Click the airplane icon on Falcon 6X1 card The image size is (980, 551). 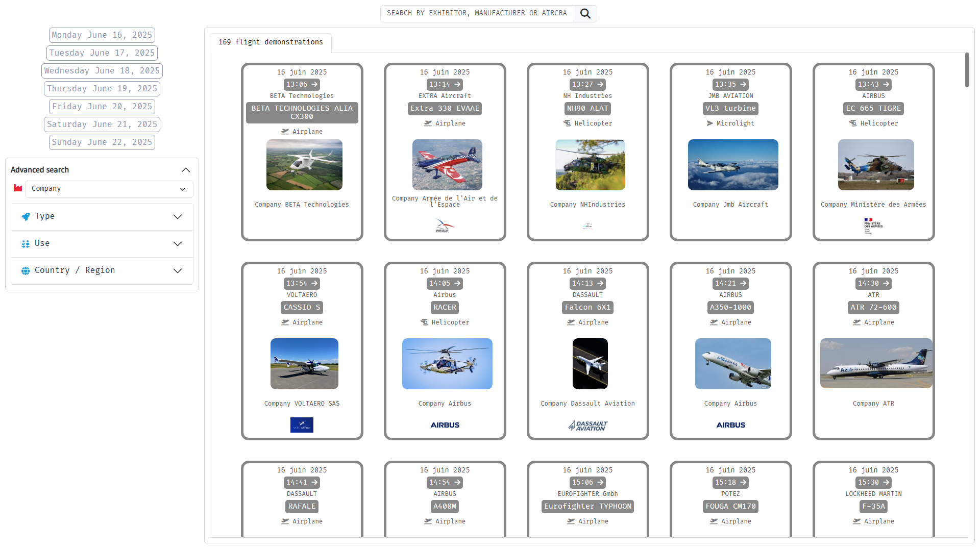(571, 322)
